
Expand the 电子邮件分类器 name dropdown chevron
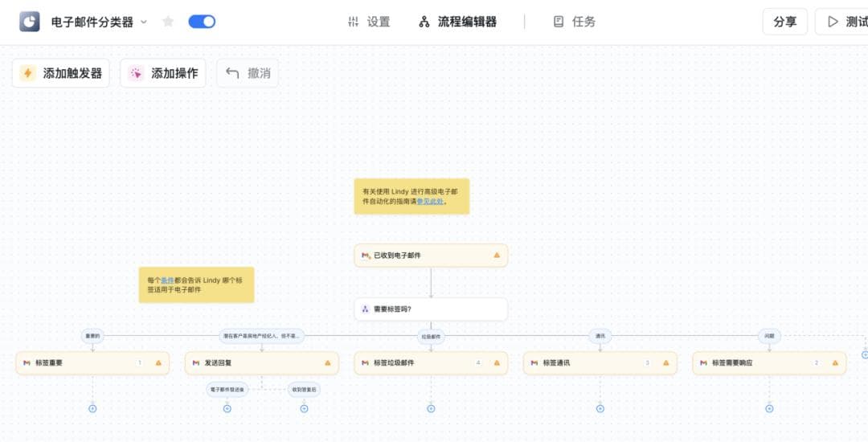click(x=144, y=22)
